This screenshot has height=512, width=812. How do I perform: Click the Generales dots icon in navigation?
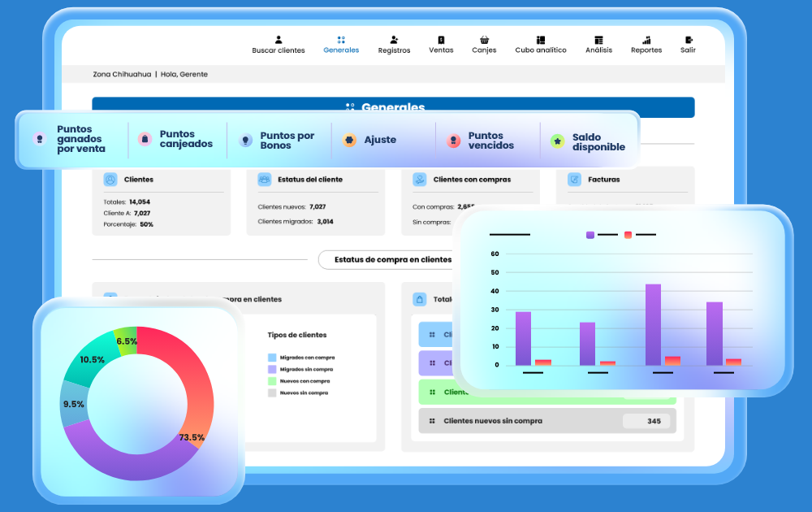pyautogui.click(x=341, y=39)
